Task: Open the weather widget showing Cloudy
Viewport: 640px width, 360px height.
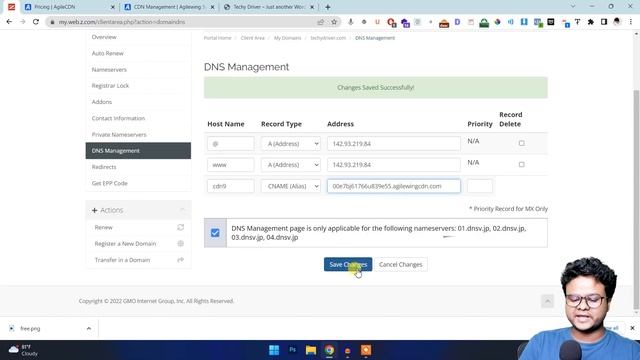Action: pos(23,350)
